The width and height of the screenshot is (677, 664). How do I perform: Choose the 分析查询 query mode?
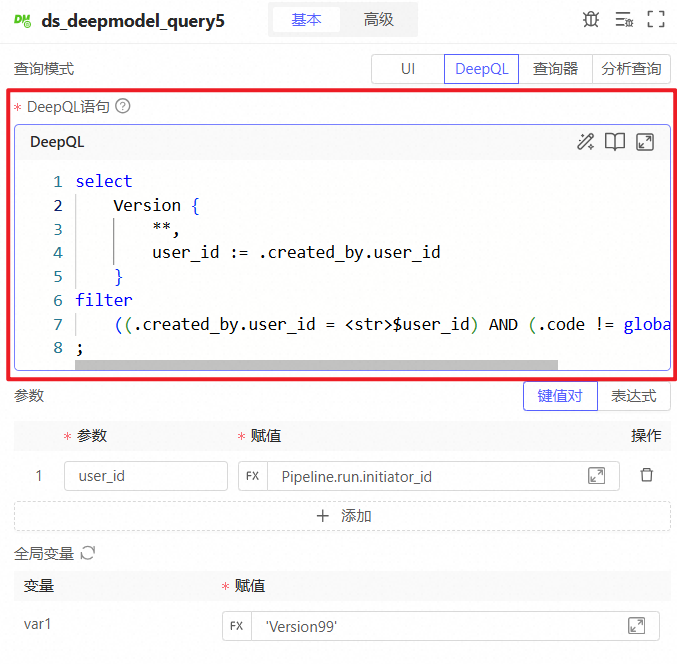631,69
